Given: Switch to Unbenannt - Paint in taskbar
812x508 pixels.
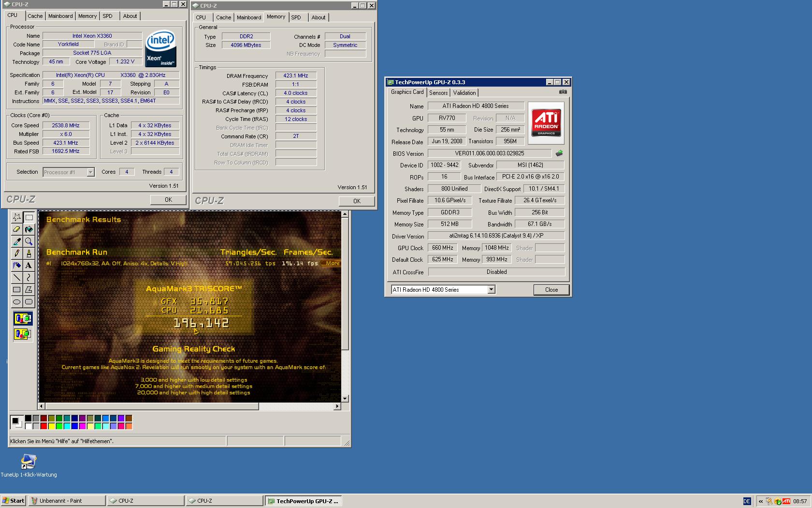Looking at the screenshot, I should (67, 501).
